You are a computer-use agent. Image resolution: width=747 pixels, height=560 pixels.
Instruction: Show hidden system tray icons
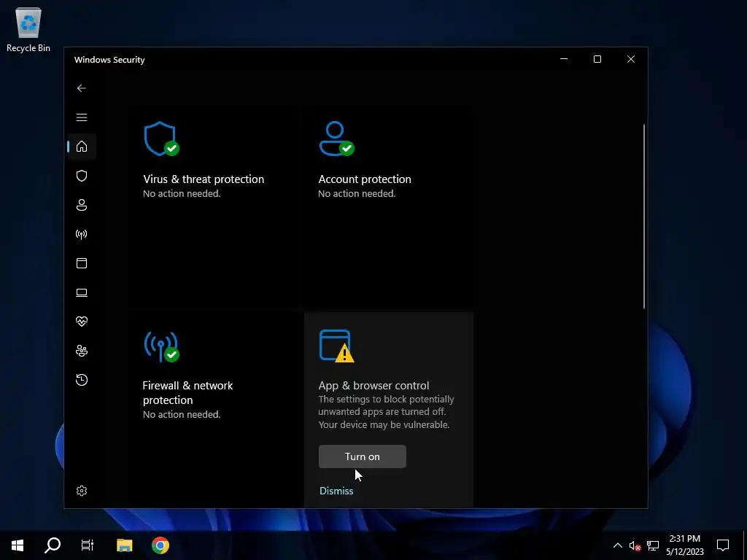[x=617, y=545]
